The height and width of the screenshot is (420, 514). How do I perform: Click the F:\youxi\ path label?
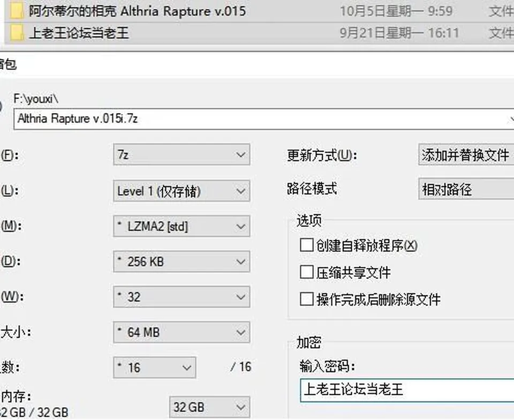[x=36, y=99]
